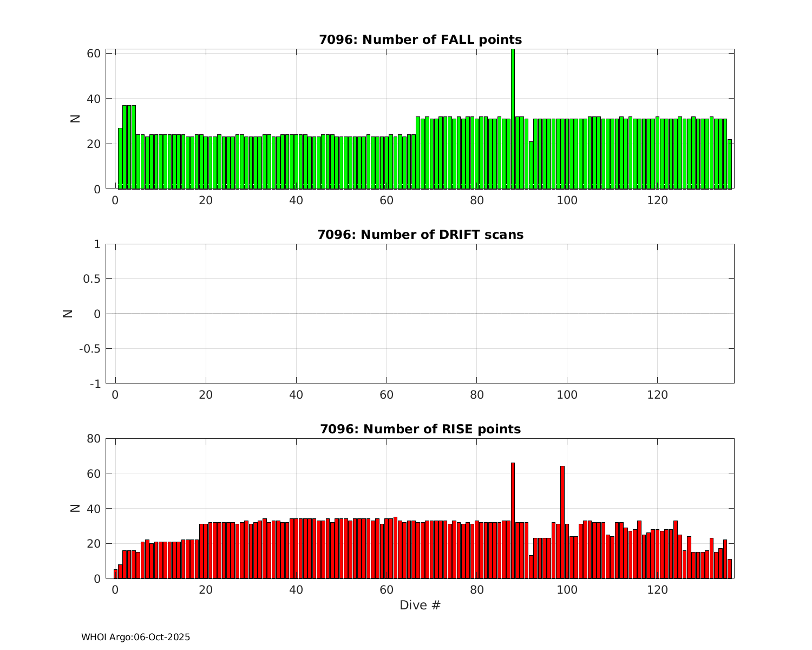Select the first red bar at dive 0
The height and width of the screenshot is (650, 812).
click(x=115, y=574)
